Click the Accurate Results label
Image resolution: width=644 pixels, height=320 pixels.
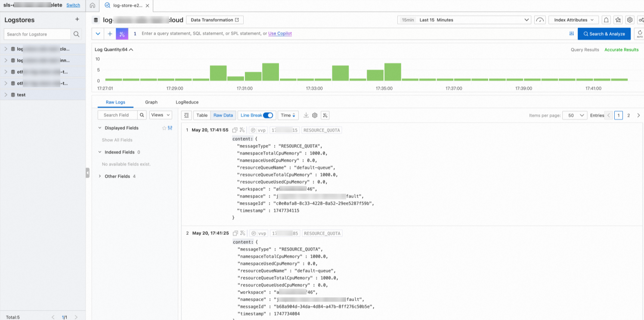point(622,50)
